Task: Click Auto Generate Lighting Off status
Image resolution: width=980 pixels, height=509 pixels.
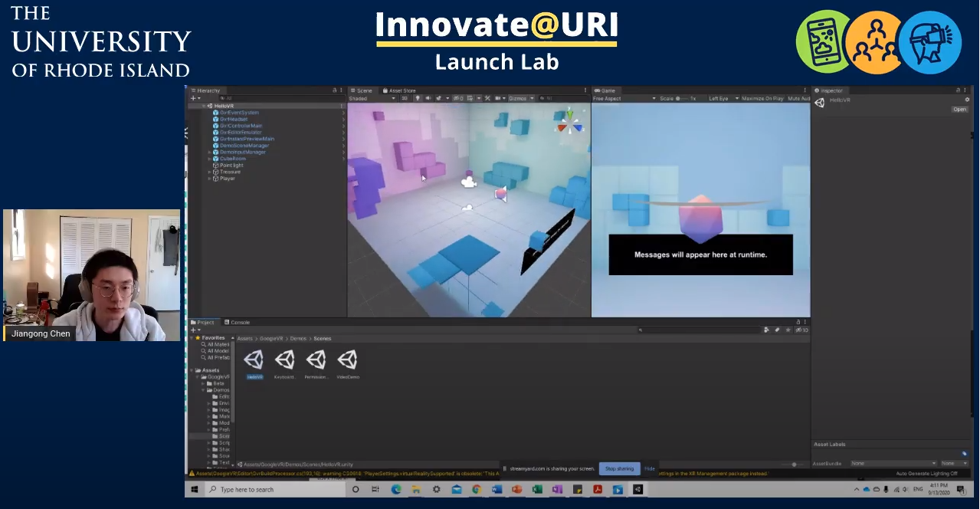Action: coord(926,474)
